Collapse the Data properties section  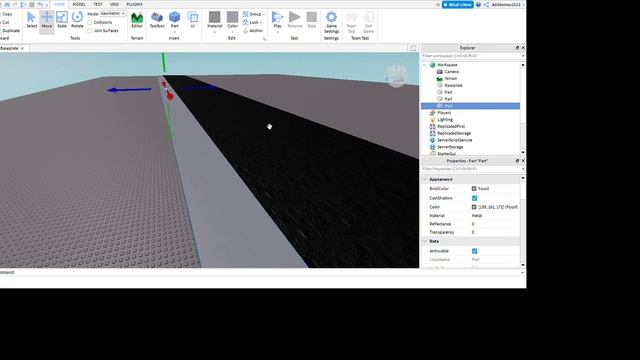(425, 241)
